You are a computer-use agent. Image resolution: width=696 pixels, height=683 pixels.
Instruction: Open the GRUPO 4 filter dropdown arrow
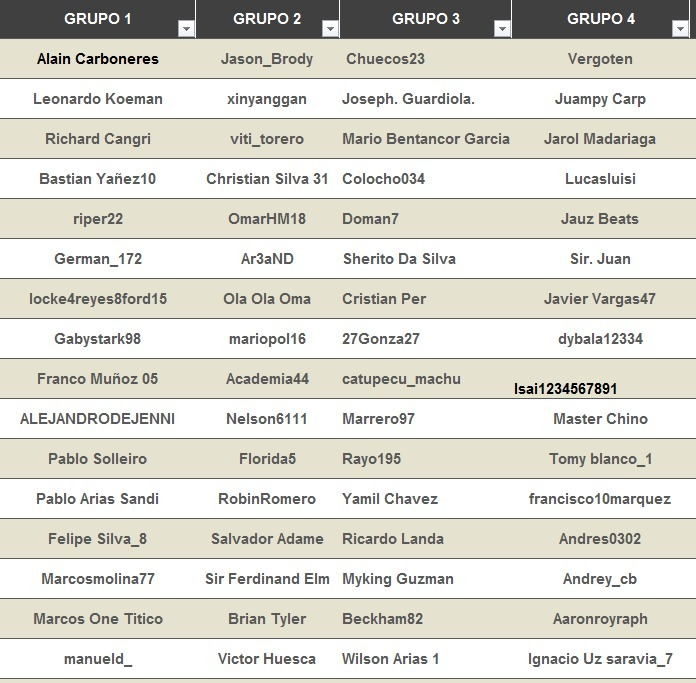point(680,29)
